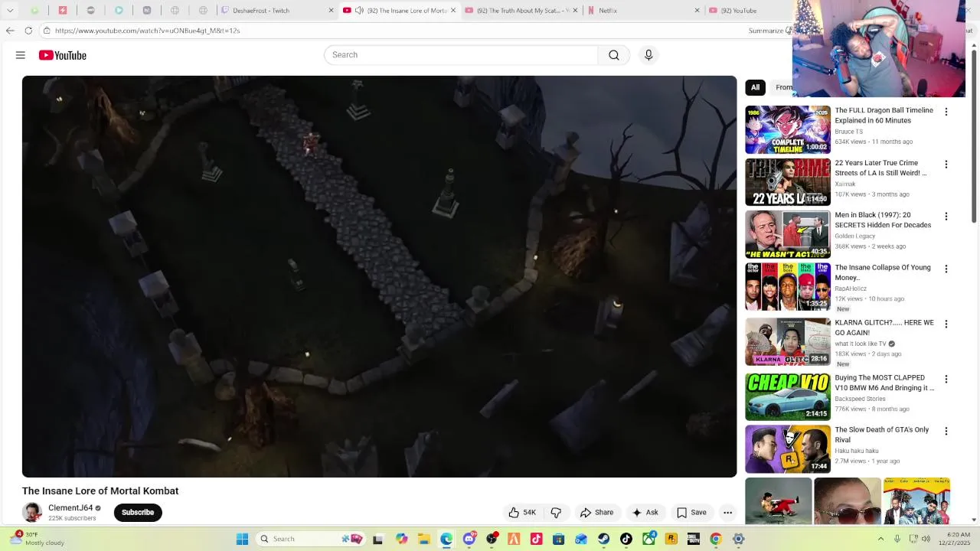Like the video with thumbs up

522,513
